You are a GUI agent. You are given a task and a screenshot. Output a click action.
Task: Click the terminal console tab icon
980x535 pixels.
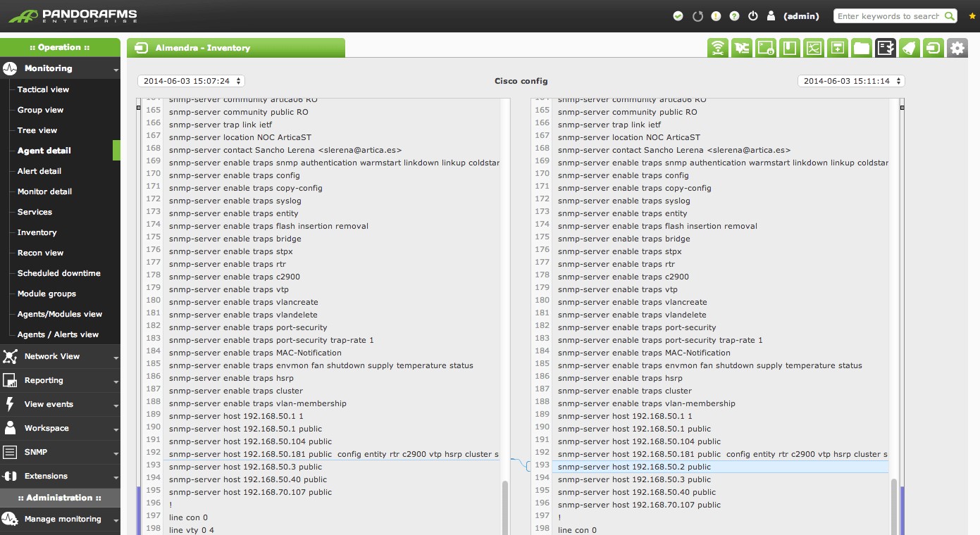point(766,48)
